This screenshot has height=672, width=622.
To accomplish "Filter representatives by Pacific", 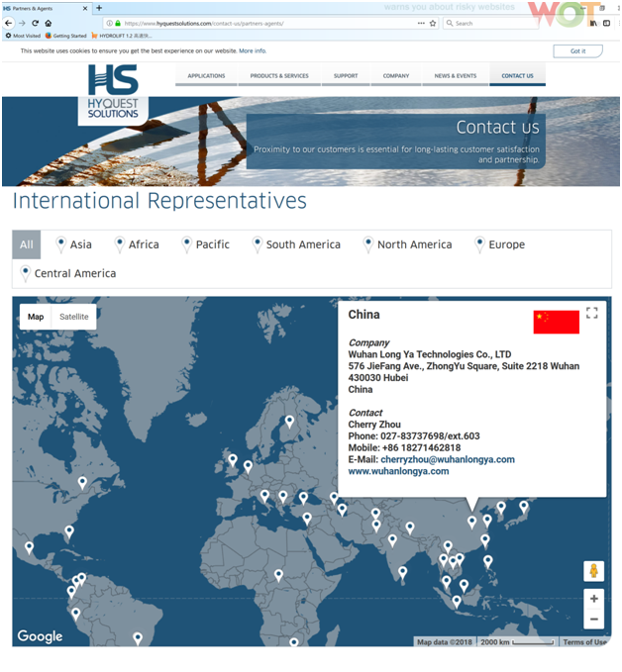I will [205, 244].
